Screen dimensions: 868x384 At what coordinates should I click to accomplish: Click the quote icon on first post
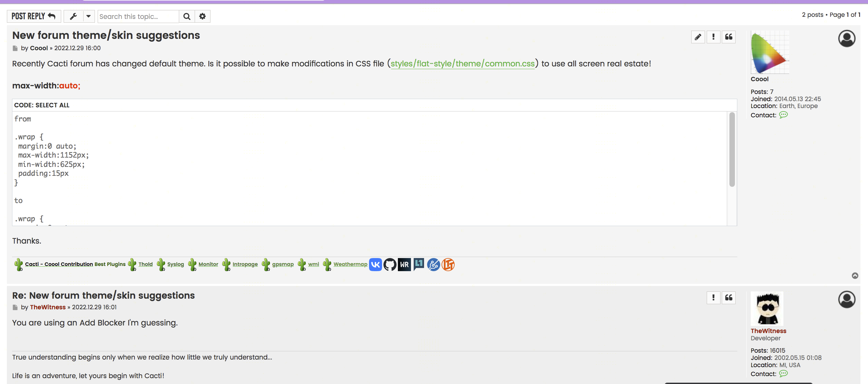click(x=728, y=37)
